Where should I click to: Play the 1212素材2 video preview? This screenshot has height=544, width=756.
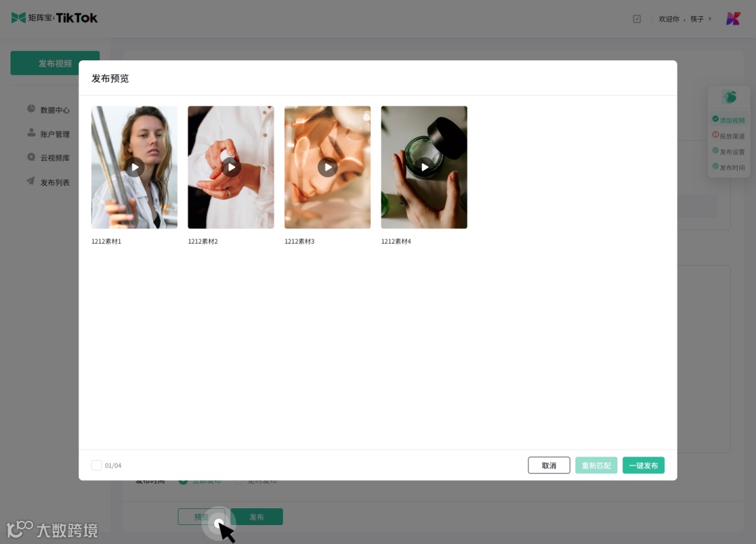pos(231,167)
